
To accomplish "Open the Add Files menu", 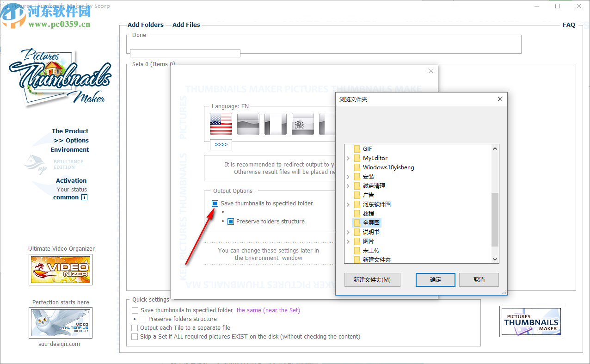I will coord(186,25).
